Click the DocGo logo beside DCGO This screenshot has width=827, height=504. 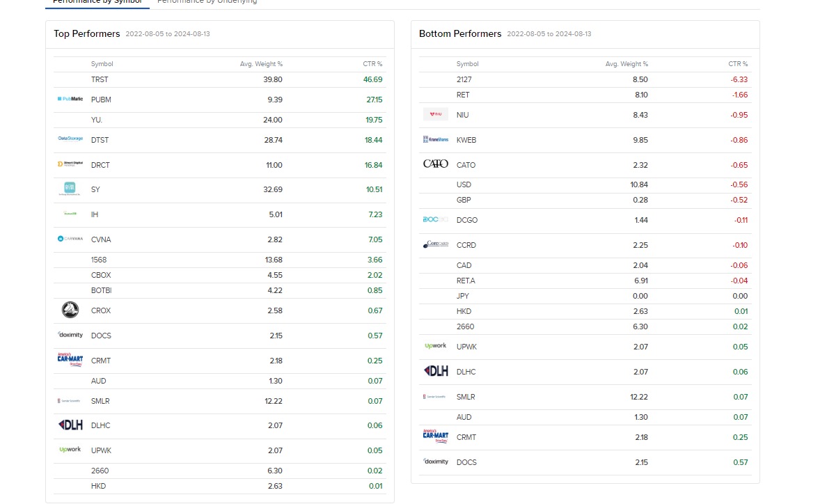coord(435,220)
